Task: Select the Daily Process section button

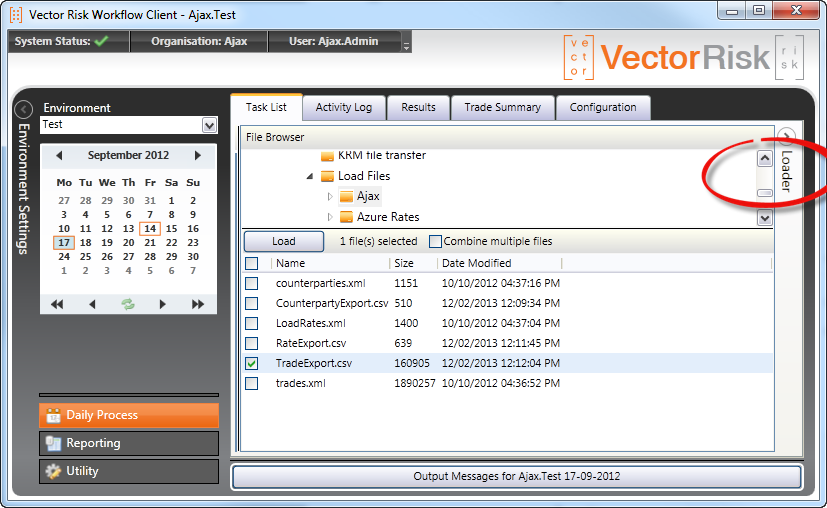Action: coord(129,416)
